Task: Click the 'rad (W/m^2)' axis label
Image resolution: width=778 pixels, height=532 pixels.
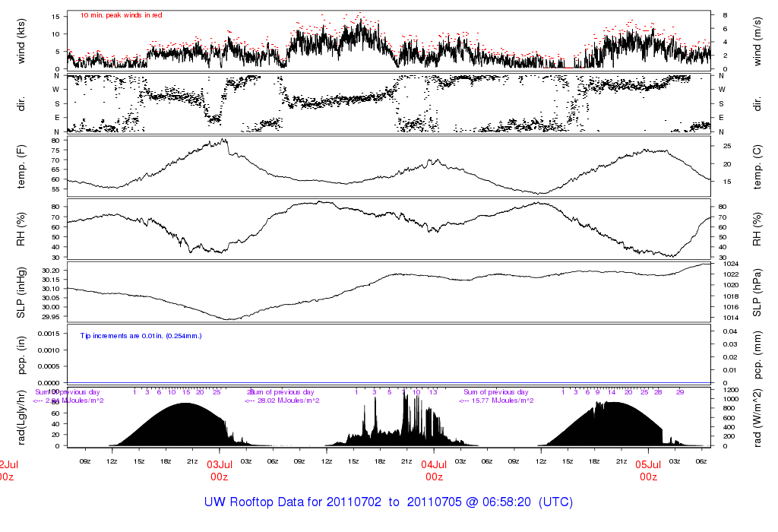Action: (757, 418)
